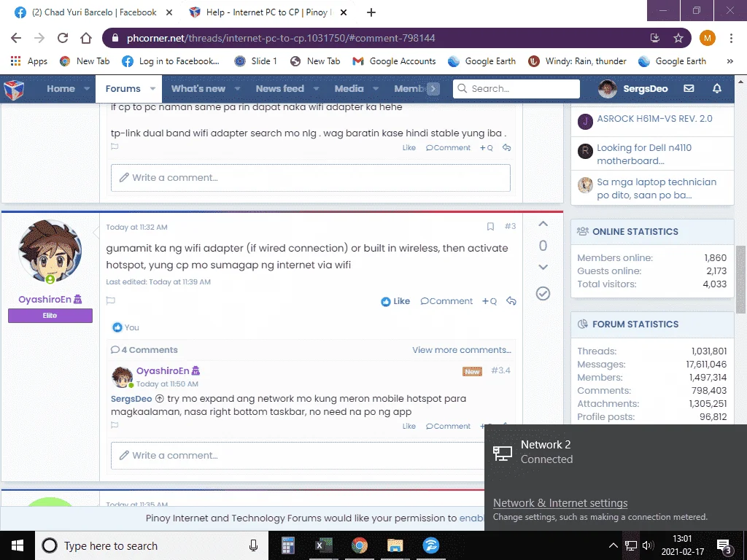Click the forum Search field
Image resolution: width=747 pixels, height=560 pixels.
(x=516, y=88)
